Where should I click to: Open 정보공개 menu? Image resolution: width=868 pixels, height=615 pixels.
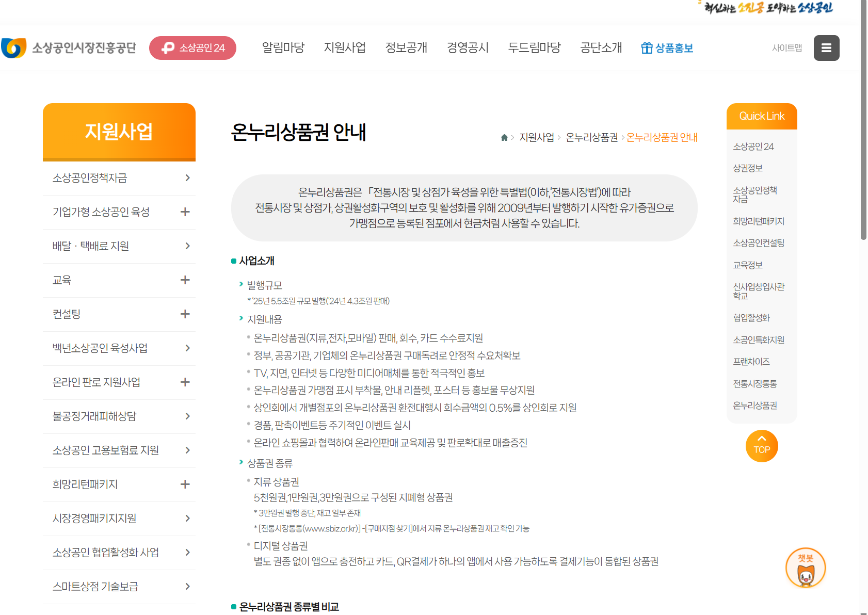[406, 48]
